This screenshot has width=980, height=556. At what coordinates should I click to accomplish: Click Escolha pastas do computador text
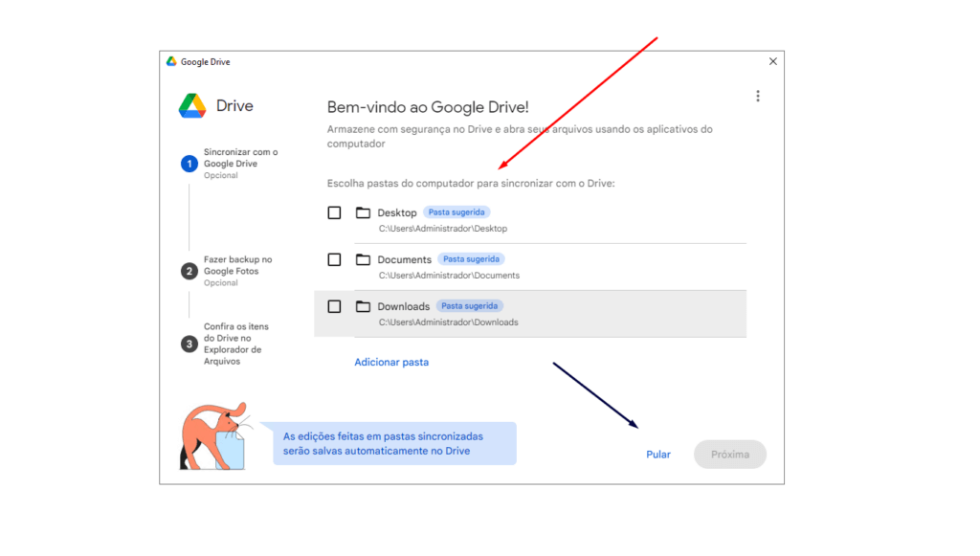(x=471, y=184)
